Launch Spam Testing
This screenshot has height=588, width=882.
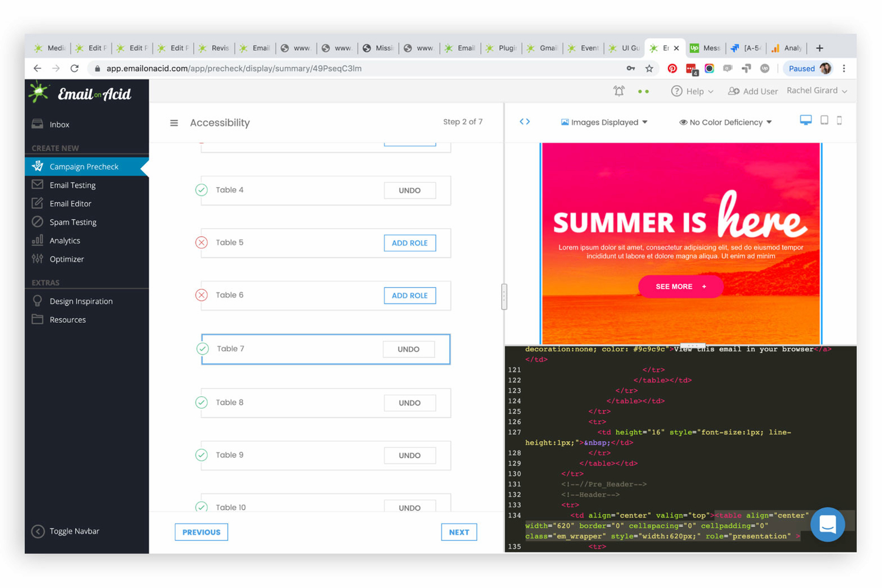(x=72, y=222)
